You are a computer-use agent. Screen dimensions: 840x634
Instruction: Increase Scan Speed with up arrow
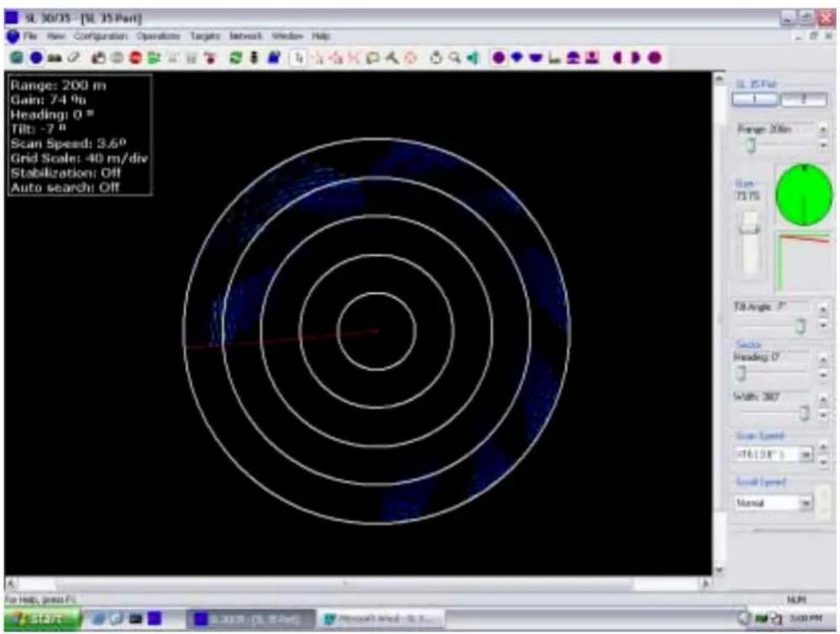click(823, 446)
